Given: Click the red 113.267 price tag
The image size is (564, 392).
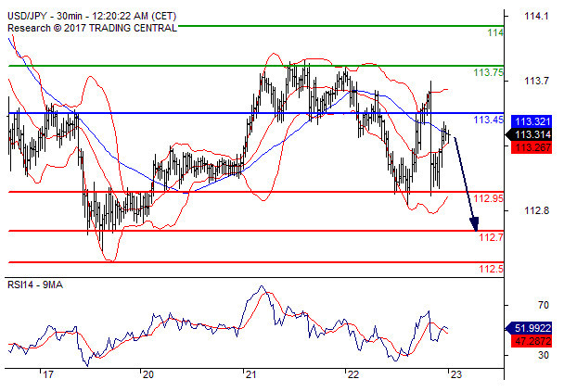Looking at the screenshot, I should point(532,147).
